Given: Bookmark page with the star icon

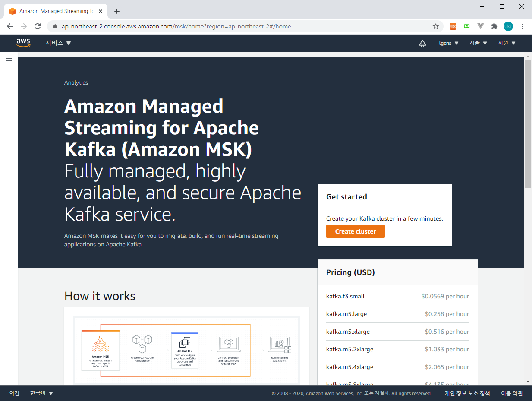Looking at the screenshot, I should point(436,26).
